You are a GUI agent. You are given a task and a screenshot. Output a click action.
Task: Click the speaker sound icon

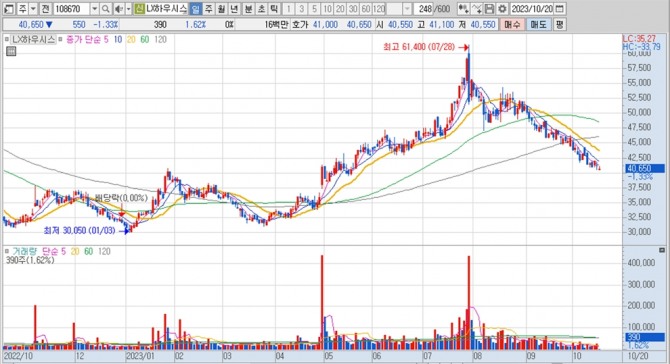tap(120, 9)
